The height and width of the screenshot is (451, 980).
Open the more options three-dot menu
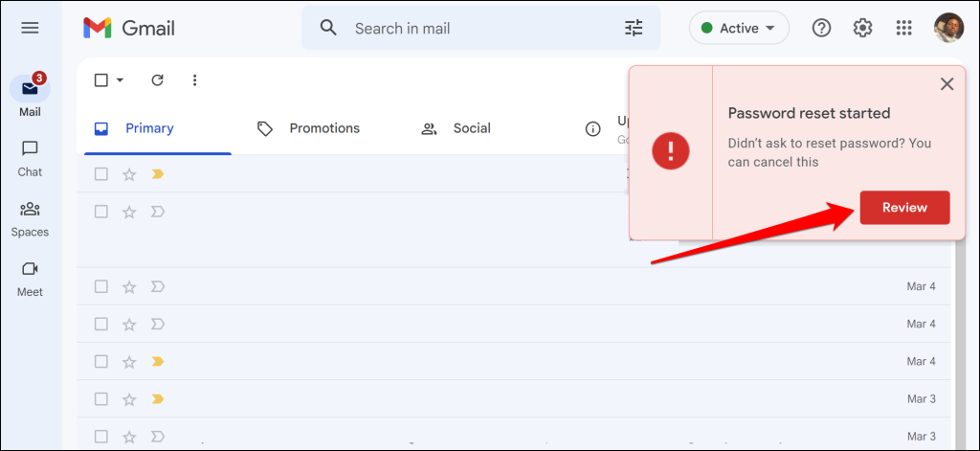(x=195, y=80)
